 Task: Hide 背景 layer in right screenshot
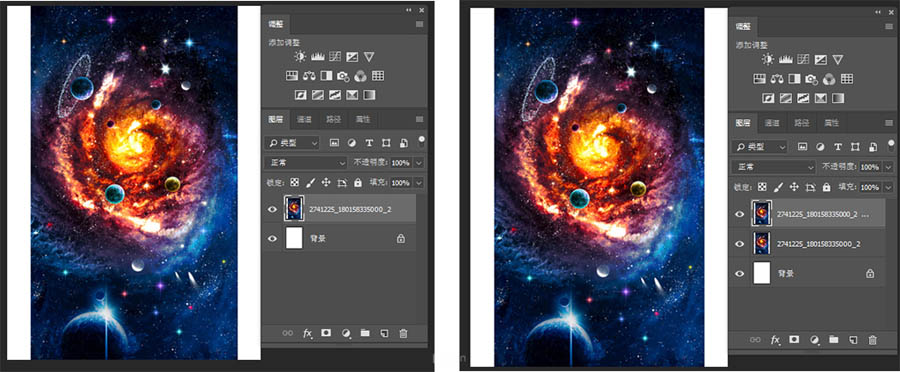pyautogui.click(x=740, y=274)
